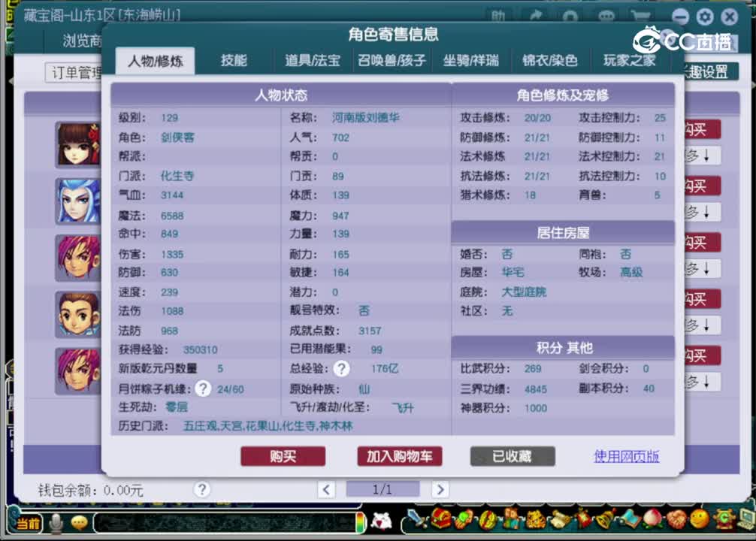Screen dimensions: 756x541
Task: Click the microphone icon in the chat bar
Action: pyautogui.click(x=54, y=524)
